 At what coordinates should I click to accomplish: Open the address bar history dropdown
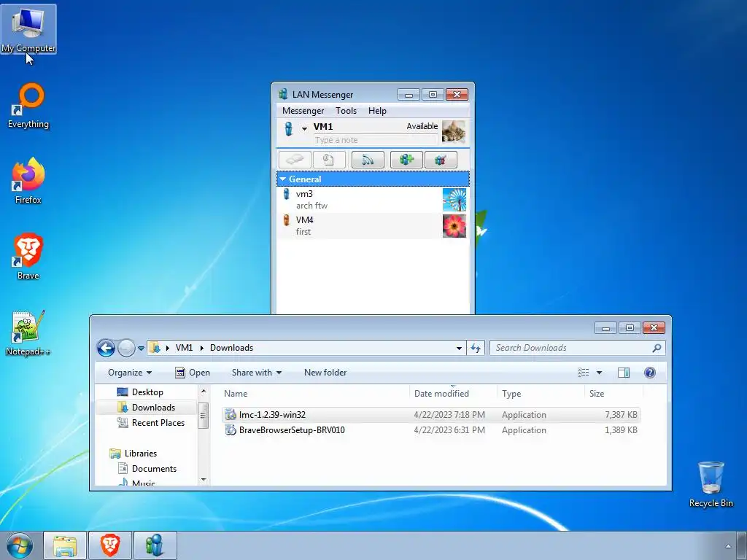coord(459,348)
